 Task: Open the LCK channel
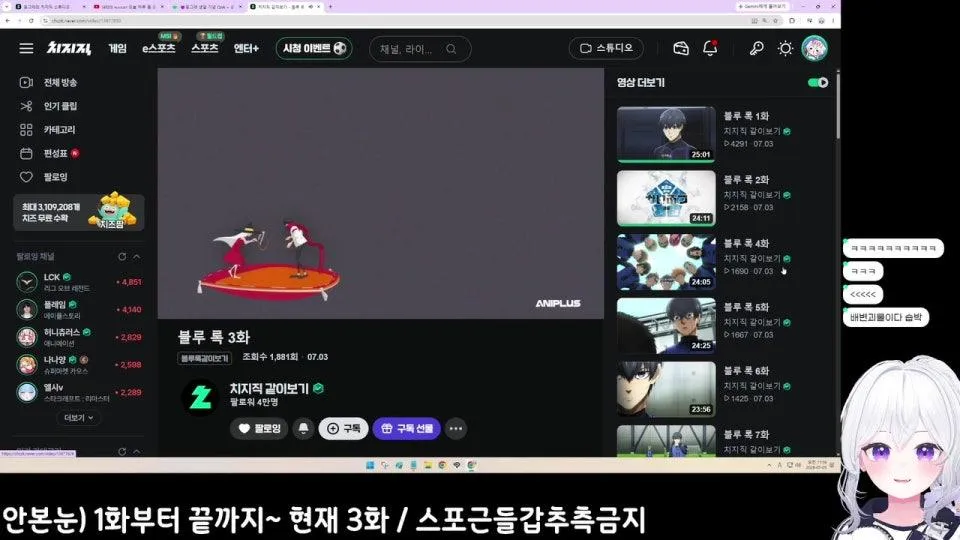[x=79, y=282]
